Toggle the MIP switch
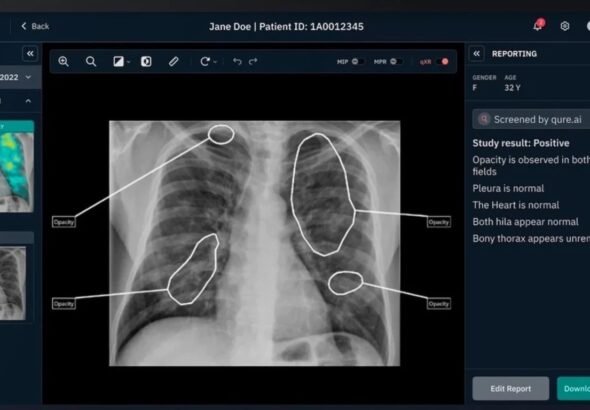 pos(357,61)
